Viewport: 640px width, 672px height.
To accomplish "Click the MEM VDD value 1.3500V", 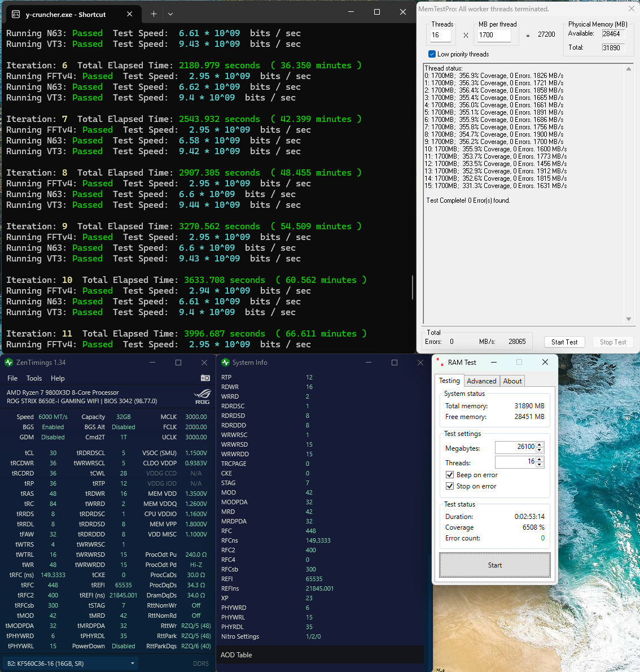I will click(x=196, y=494).
